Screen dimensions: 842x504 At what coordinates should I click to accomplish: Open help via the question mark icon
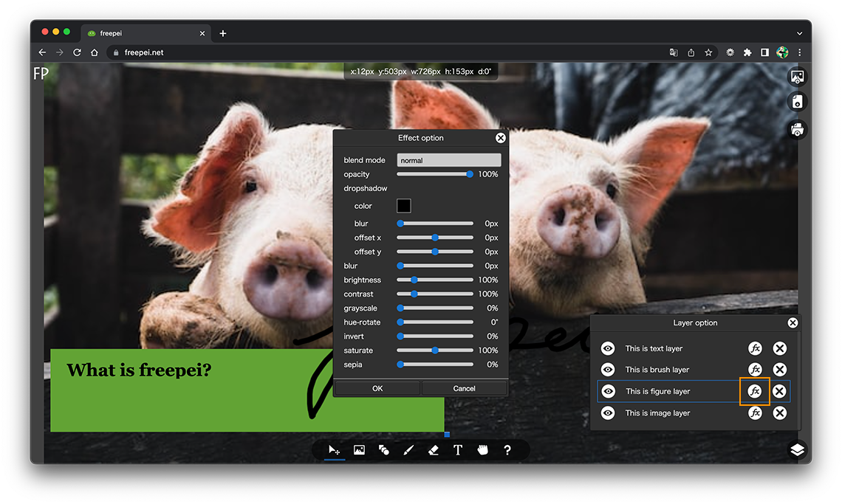(507, 450)
